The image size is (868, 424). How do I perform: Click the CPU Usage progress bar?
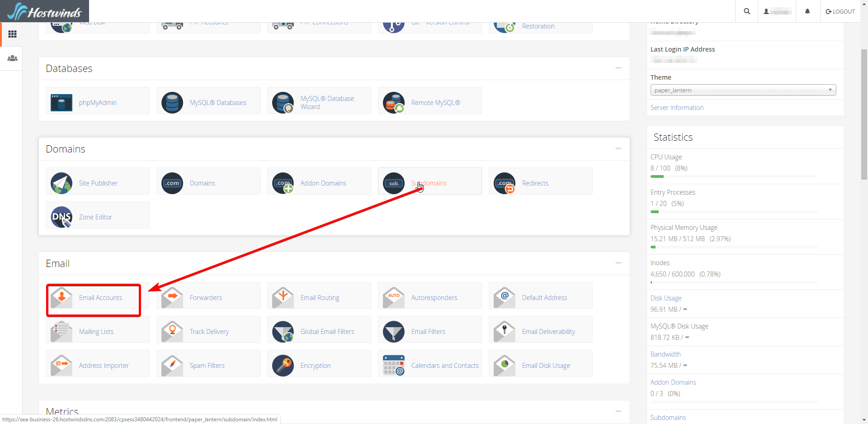coord(734,176)
